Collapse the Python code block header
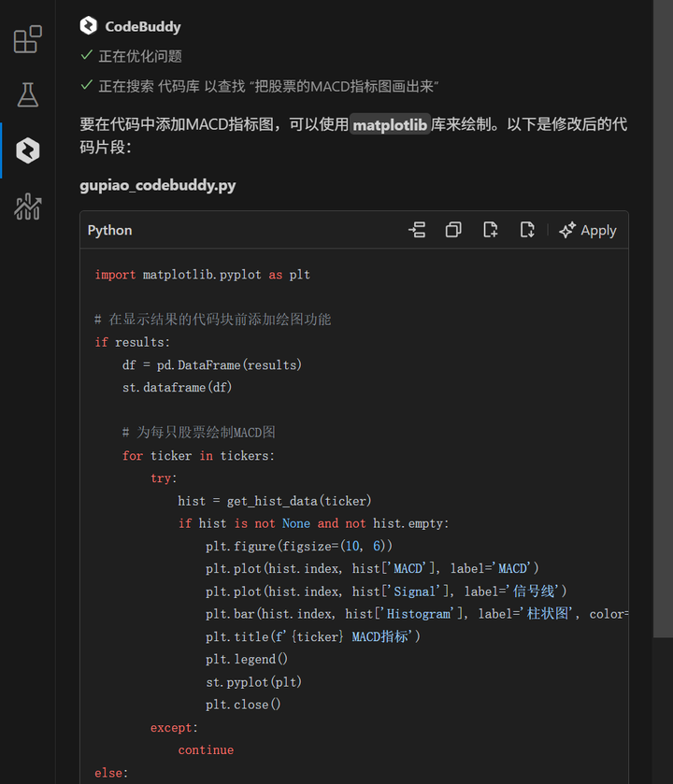 coord(109,230)
